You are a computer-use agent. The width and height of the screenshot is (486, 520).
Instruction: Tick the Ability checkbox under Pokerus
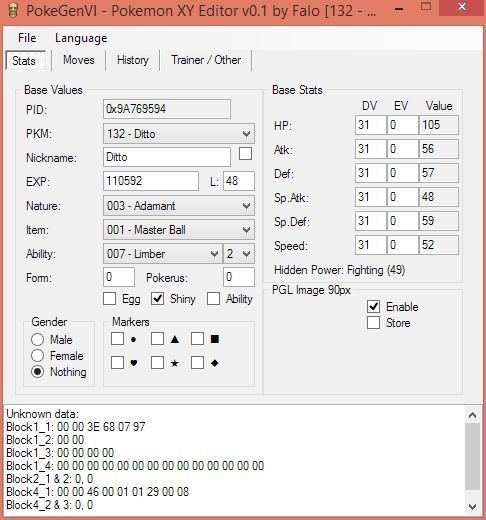click(x=213, y=299)
